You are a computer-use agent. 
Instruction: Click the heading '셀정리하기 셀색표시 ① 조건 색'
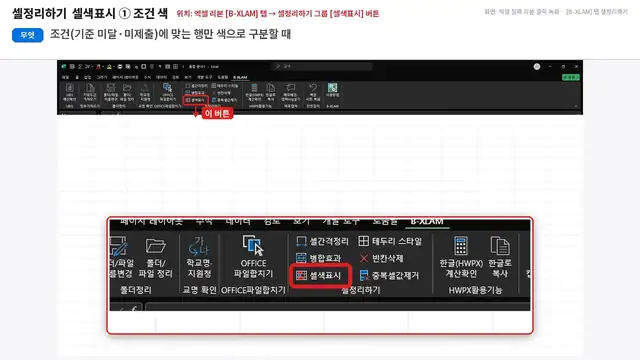point(90,13)
